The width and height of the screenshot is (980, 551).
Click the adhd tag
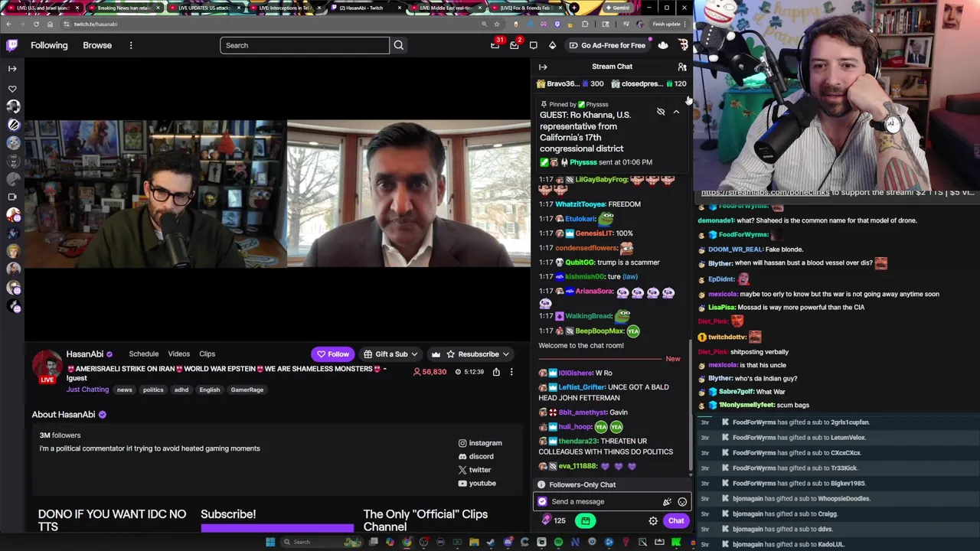point(181,390)
